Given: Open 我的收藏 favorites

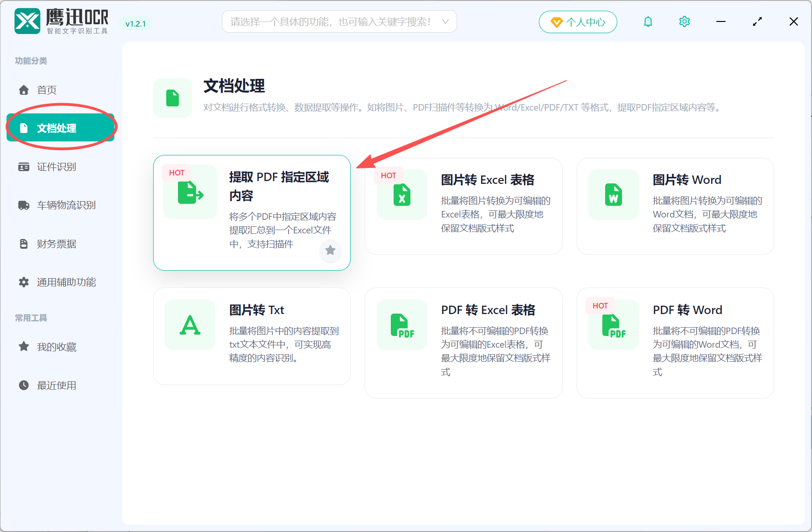Looking at the screenshot, I should click(x=60, y=347).
